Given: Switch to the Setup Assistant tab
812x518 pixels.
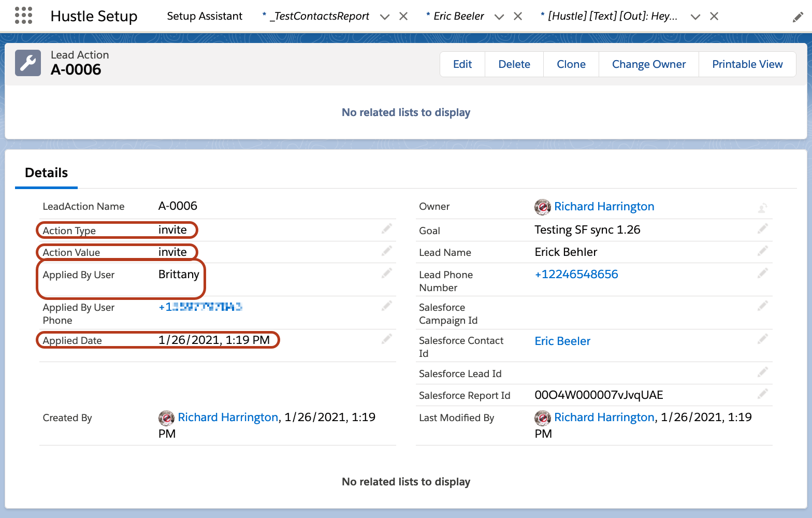Looking at the screenshot, I should 205,16.
